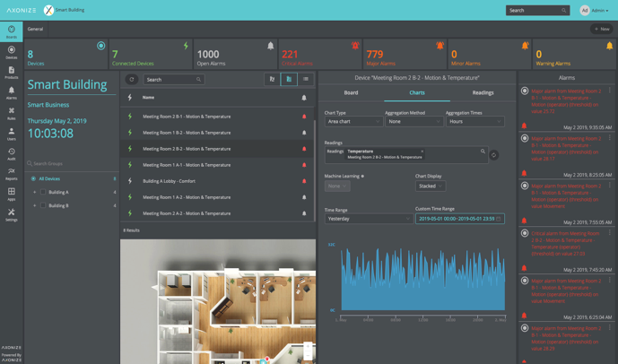Switch to the Readings tab
Screen dimensions: 618x364
click(x=483, y=93)
